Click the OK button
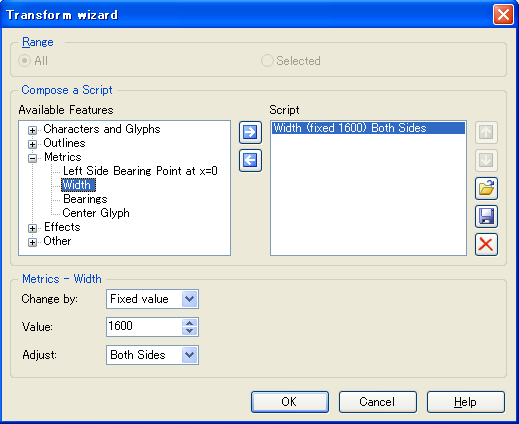The height and width of the screenshot is (424, 519). click(x=290, y=402)
